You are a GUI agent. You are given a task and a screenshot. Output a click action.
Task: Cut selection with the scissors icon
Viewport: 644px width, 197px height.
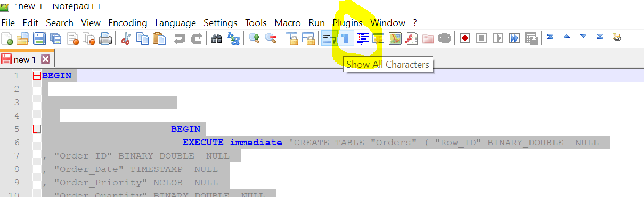pos(126,38)
